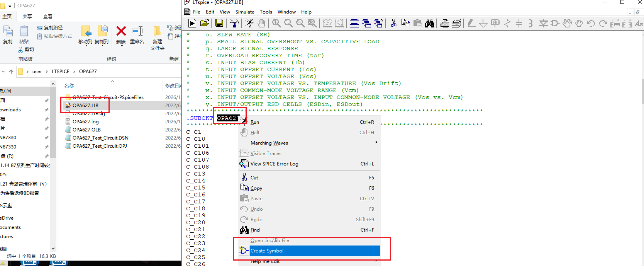The image size is (644, 266).
Task: Click the Print toolbar icon
Action: 445,23
